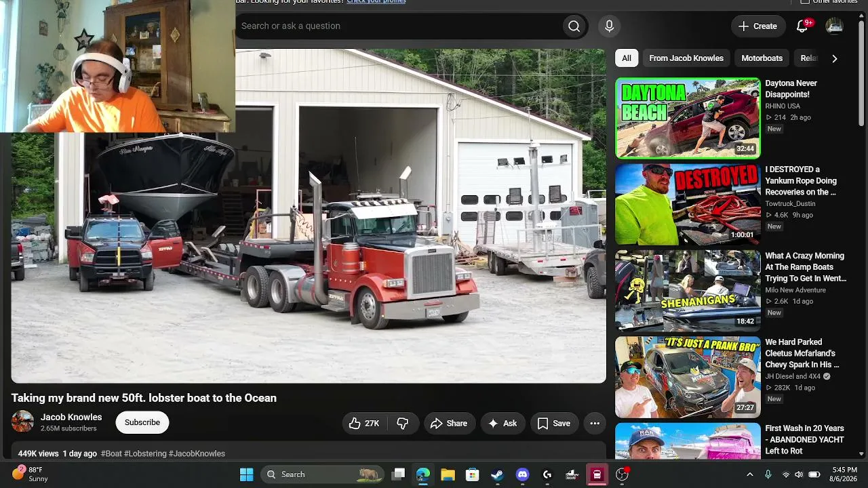Click the #Boat hashtag
The image size is (868, 488).
[x=111, y=453]
